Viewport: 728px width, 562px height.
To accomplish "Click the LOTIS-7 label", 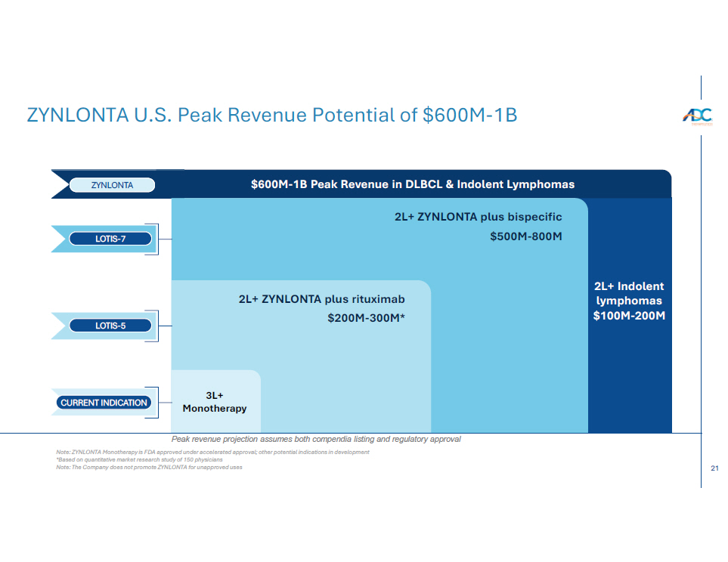I will pyautogui.click(x=110, y=239).
